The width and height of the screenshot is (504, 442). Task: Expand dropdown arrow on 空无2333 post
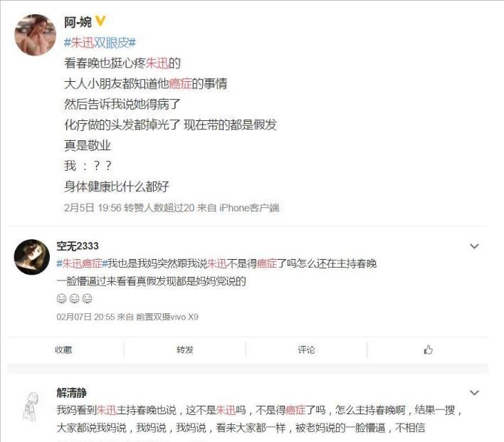pos(474,246)
